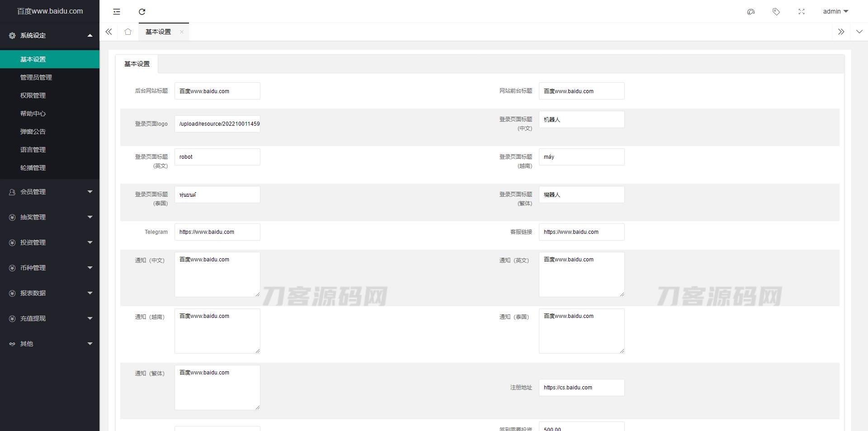868x431 pixels.
Task: Open the admin user dropdown
Action: [835, 11]
